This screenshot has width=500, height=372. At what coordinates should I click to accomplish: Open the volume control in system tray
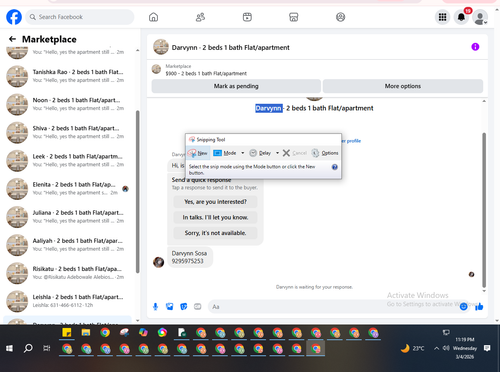point(446,348)
